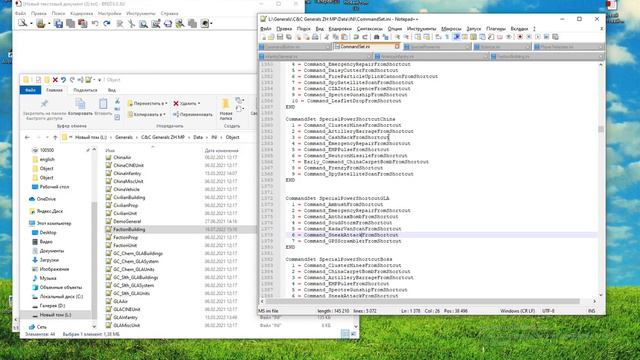Open the Плагины menu in Notepad++
Viewport: 640px width, 360px height.
point(496,29)
